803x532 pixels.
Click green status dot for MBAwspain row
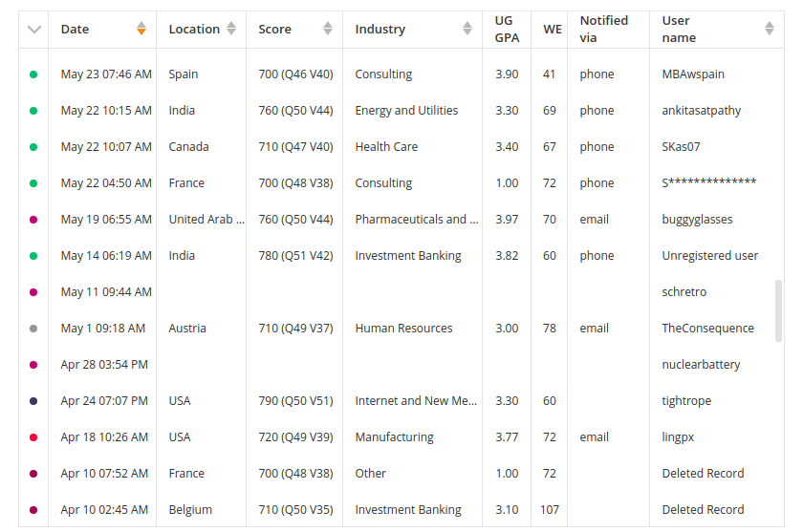33,74
